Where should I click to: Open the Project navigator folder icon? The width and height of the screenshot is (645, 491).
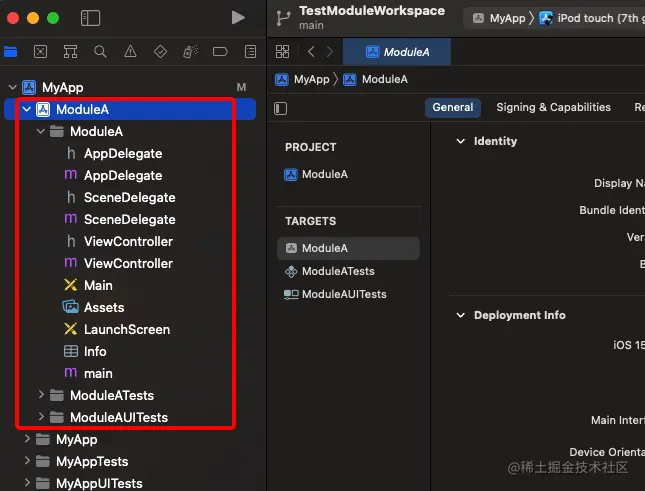click(11, 52)
